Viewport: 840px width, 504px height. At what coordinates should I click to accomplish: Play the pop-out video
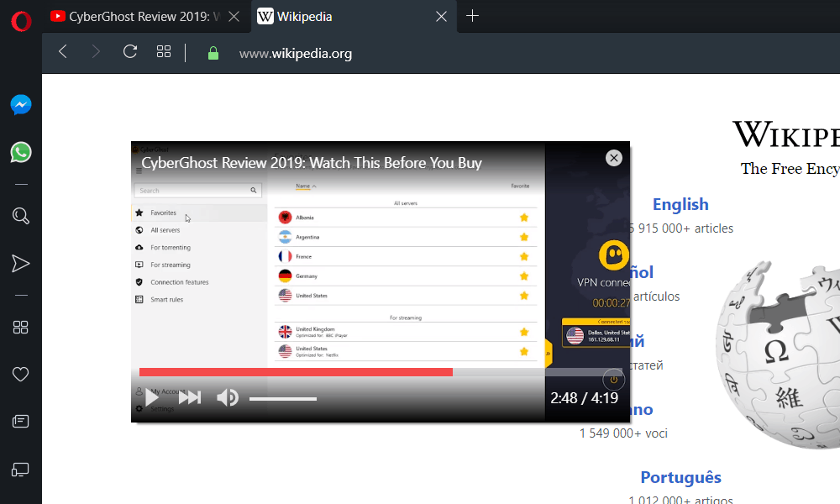click(x=152, y=397)
